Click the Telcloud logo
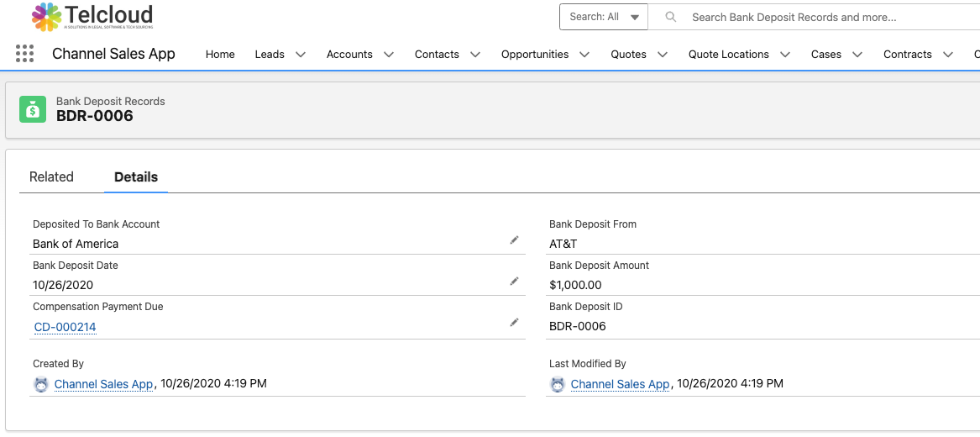 point(92,17)
